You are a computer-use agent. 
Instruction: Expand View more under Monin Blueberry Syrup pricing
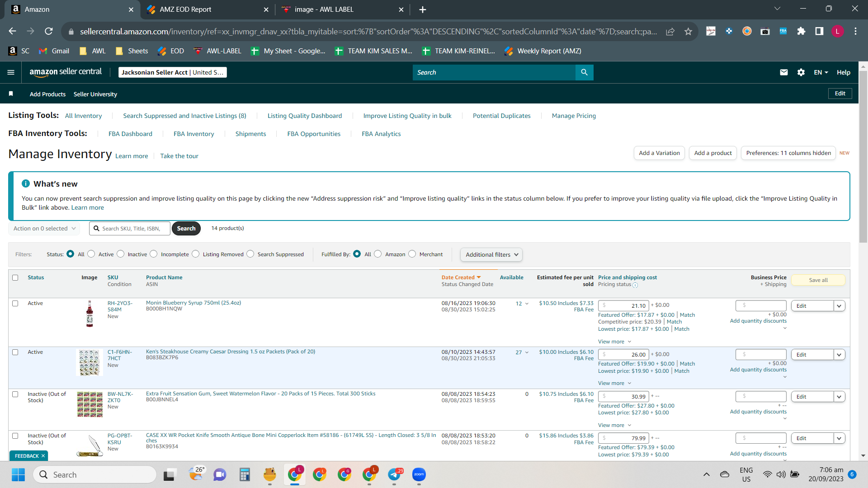614,342
